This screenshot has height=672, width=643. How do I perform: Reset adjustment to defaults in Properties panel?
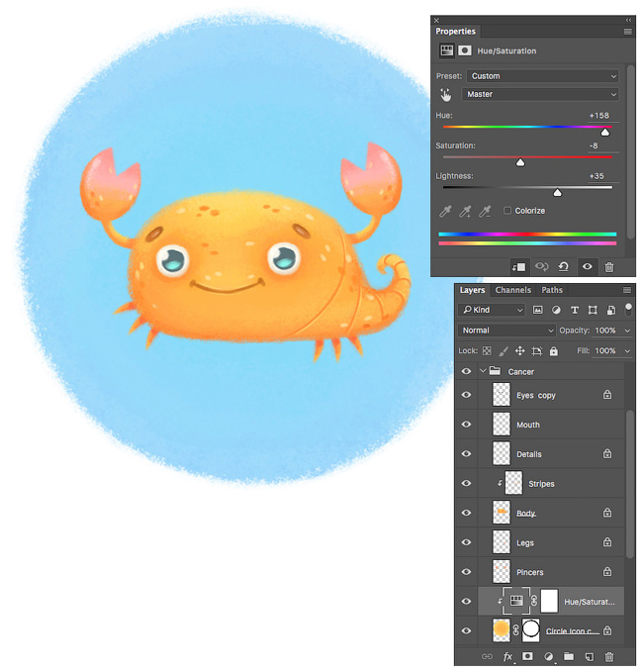pos(565,266)
